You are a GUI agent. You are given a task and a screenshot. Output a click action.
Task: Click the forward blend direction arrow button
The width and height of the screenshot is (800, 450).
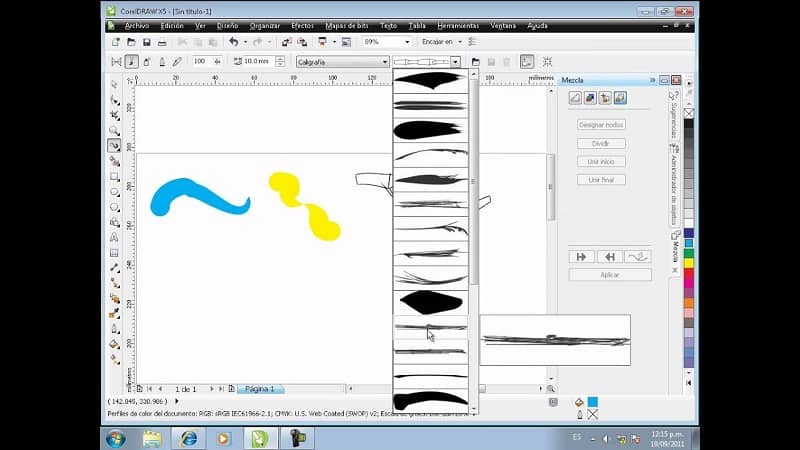[x=582, y=257]
